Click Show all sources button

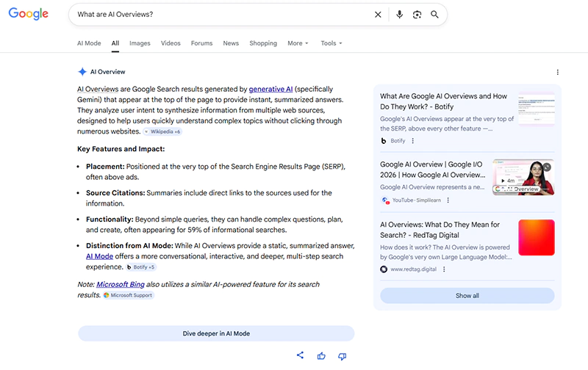(x=467, y=296)
